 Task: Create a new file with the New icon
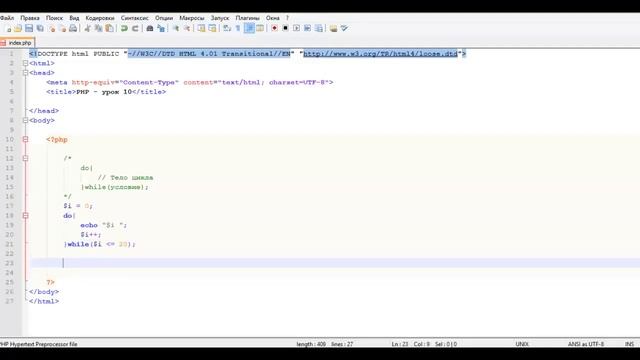pyautogui.click(x=8, y=29)
